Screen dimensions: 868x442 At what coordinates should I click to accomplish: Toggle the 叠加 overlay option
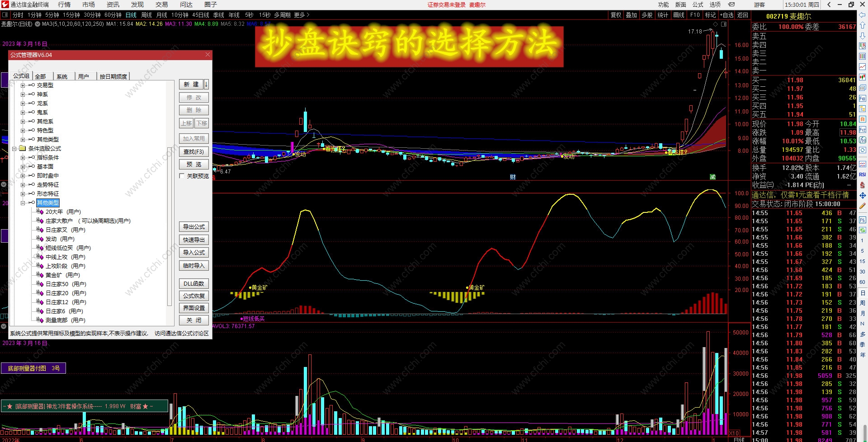631,15
